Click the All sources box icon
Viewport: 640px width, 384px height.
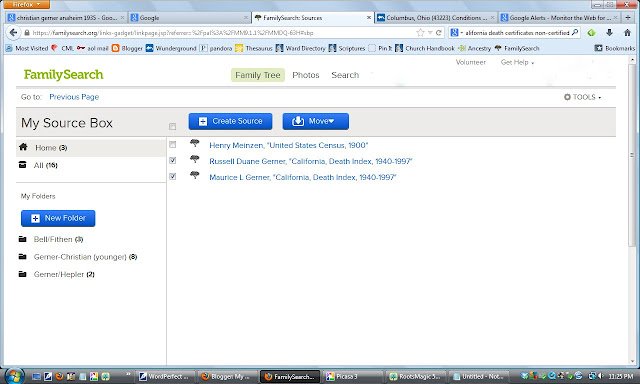click(x=23, y=164)
